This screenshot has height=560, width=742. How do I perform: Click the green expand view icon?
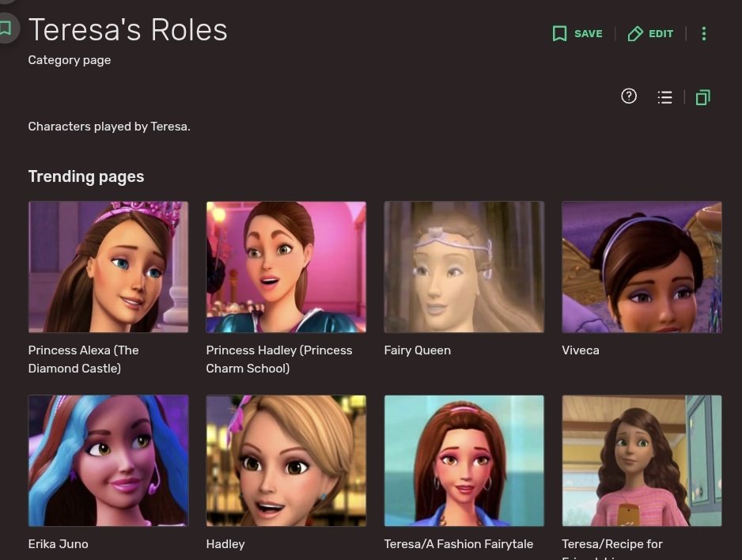click(x=702, y=97)
